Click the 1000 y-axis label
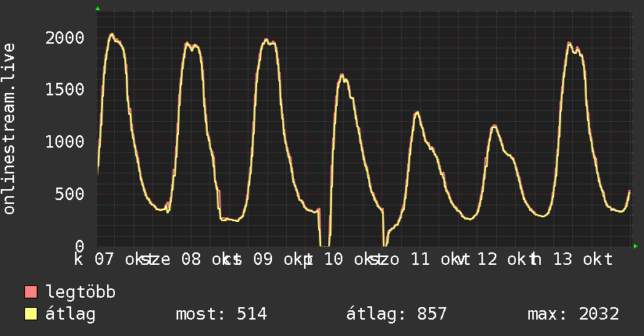 click(x=65, y=142)
